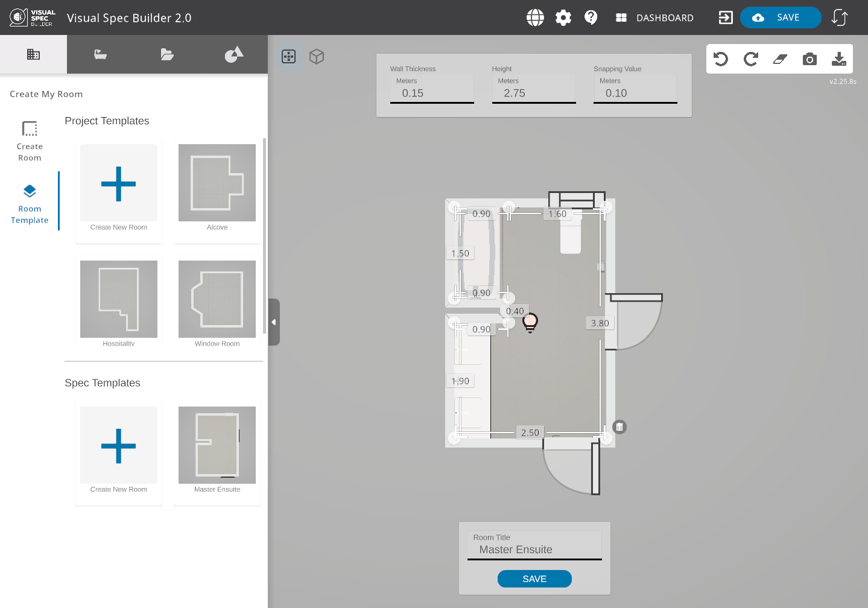
Task: Open the folder tab in sidebar
Action: click(x=167, y=55)
